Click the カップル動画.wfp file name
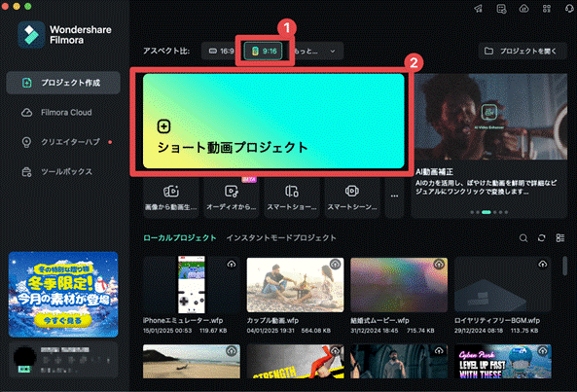 (x=272, y=321)
